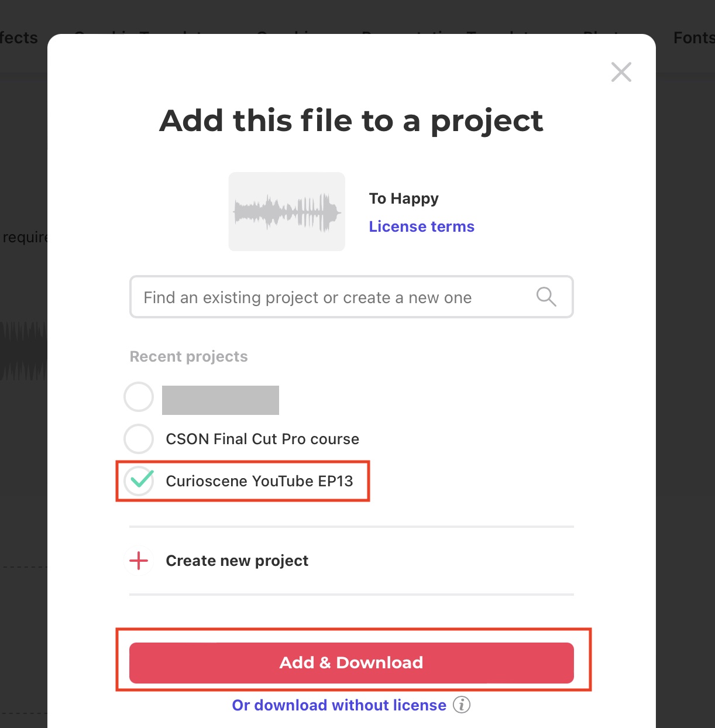The image size is (715, 728).
Task: Select the first recent project radio button
Action: point(139,397)
